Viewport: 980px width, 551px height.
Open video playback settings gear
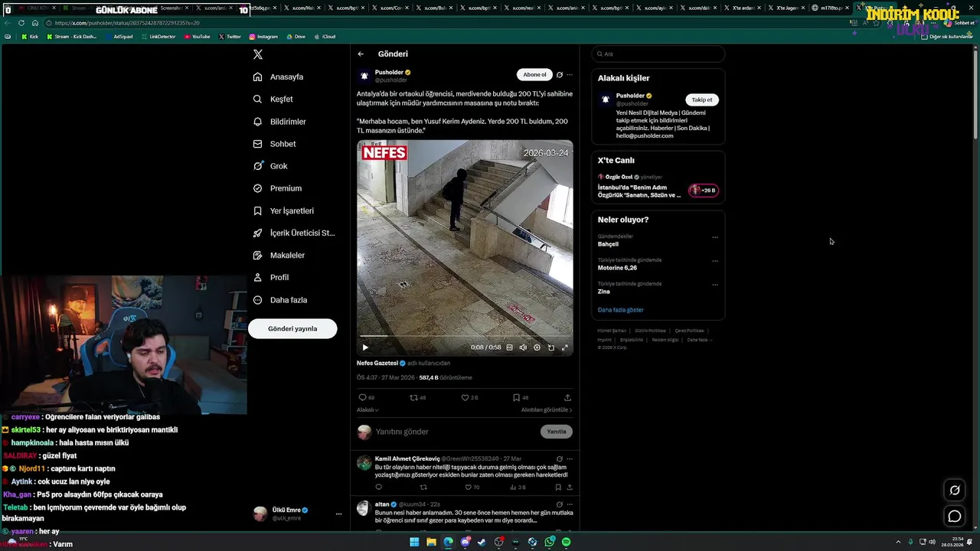pyautogui.click(x=537, y=347)
